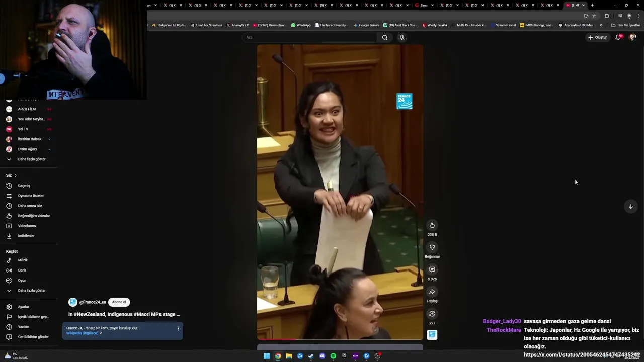Switch to the Sam... browser tab
This screenshot has height=362, width=644.
[x=424, y=5]
